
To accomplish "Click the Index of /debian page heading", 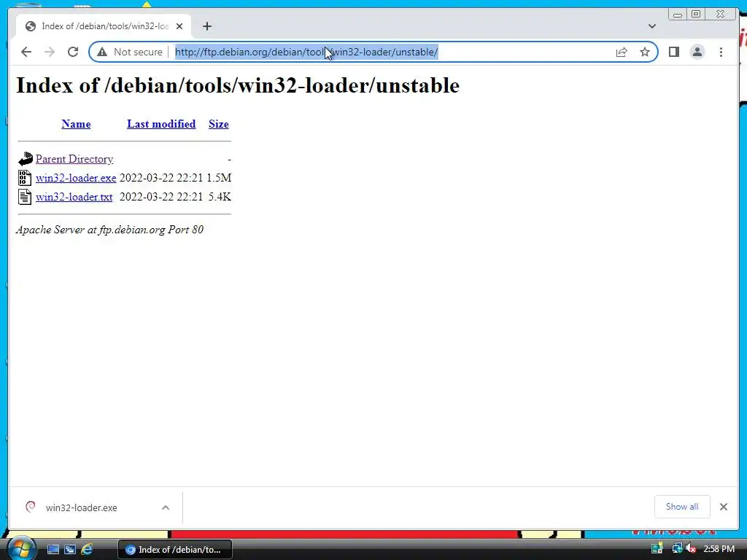I will pyautogui.click(x=238, y=86).
